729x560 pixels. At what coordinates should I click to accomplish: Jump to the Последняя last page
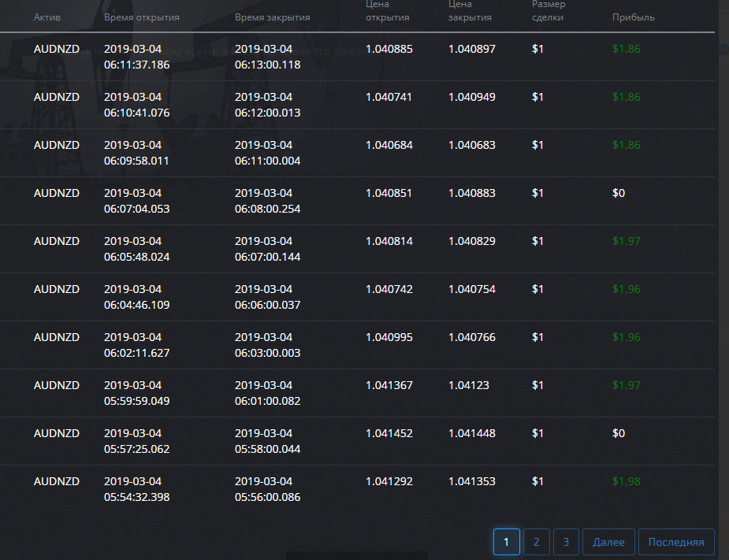pos(676,542)
